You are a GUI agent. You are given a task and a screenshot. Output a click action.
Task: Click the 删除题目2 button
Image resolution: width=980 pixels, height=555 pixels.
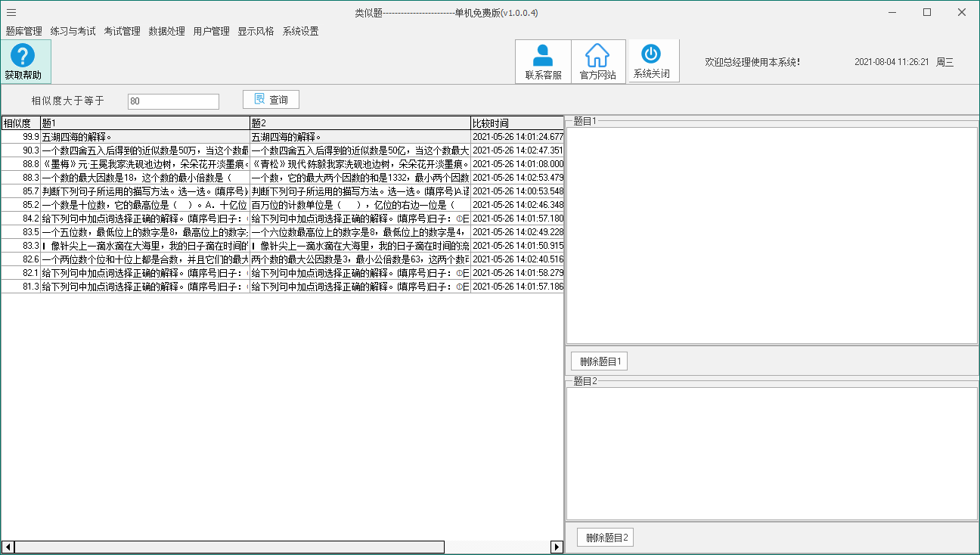coord(605,537)
